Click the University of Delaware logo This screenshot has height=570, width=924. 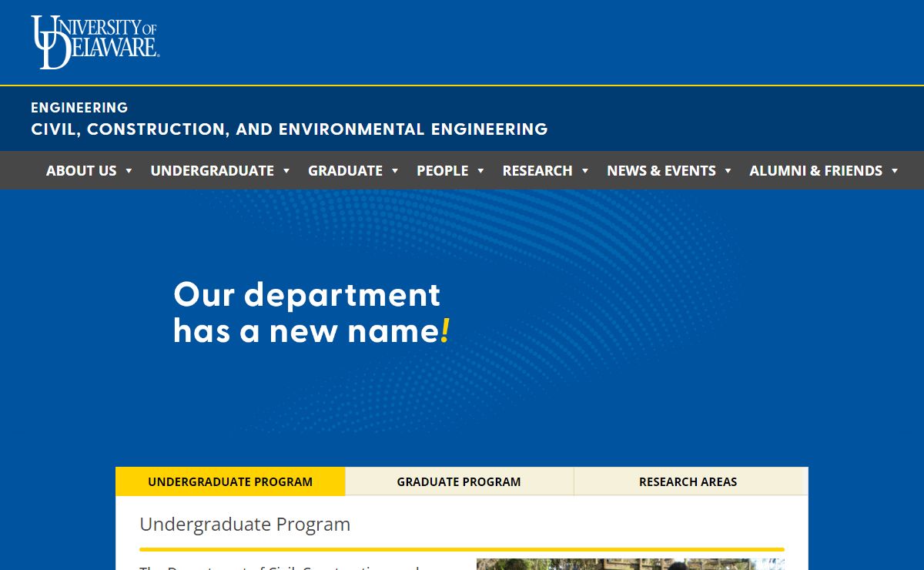(x=95, y=42)
